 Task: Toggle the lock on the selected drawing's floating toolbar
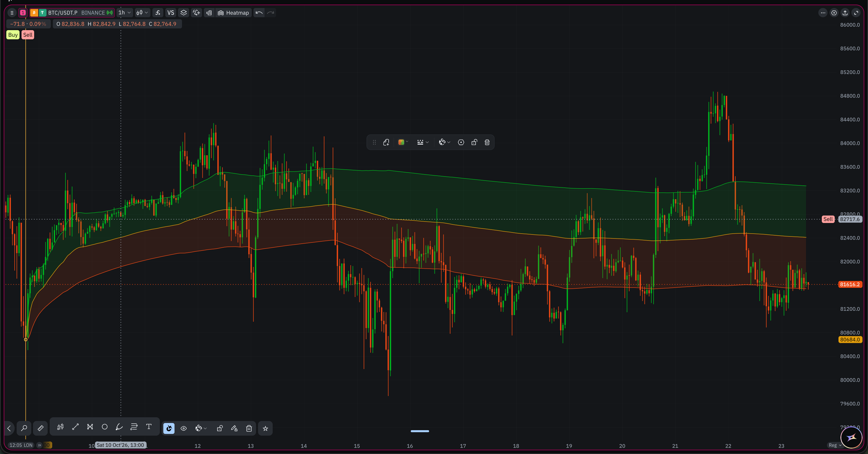(474, 142)
